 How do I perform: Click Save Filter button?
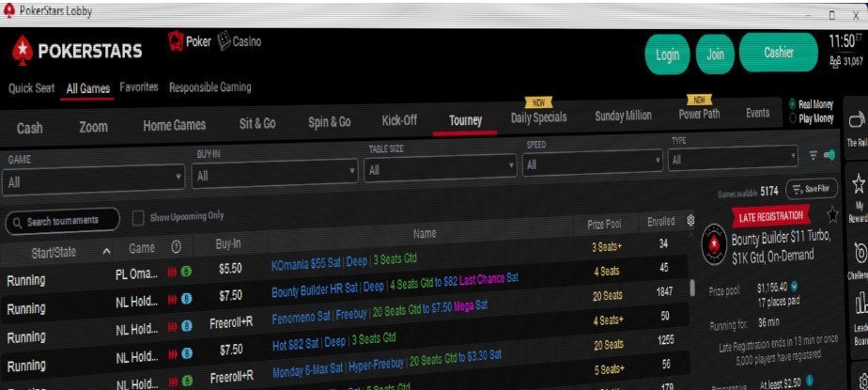point(812,189)
